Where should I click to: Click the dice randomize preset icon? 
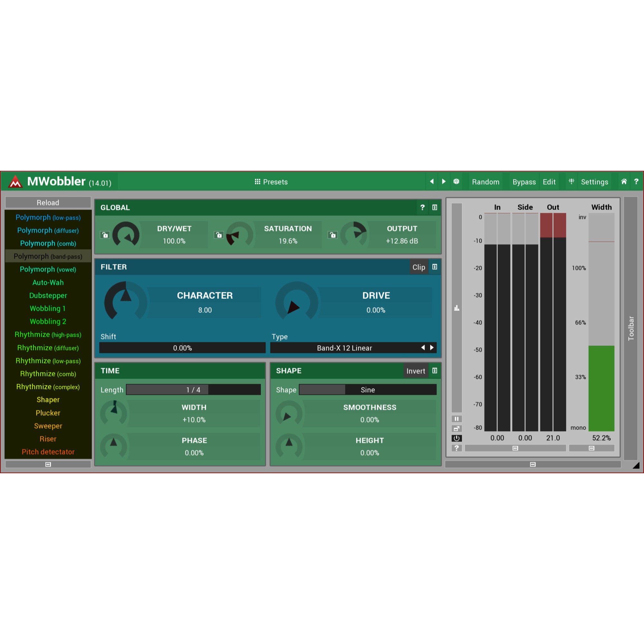[x=456, y=182]
